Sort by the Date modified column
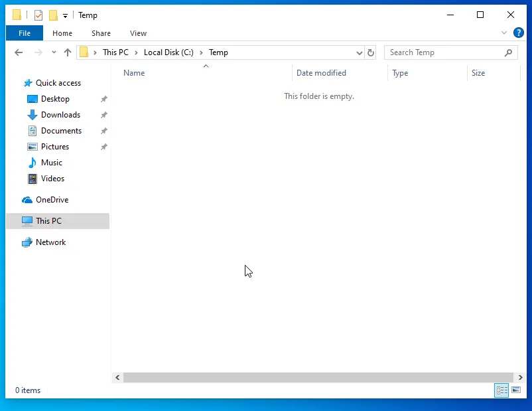 (321, 73)
